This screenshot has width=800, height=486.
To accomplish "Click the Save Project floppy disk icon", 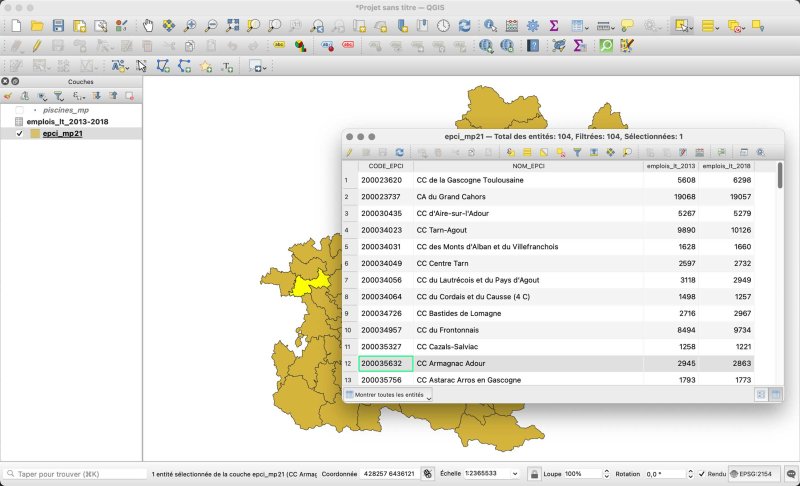I will coord(58,25).
